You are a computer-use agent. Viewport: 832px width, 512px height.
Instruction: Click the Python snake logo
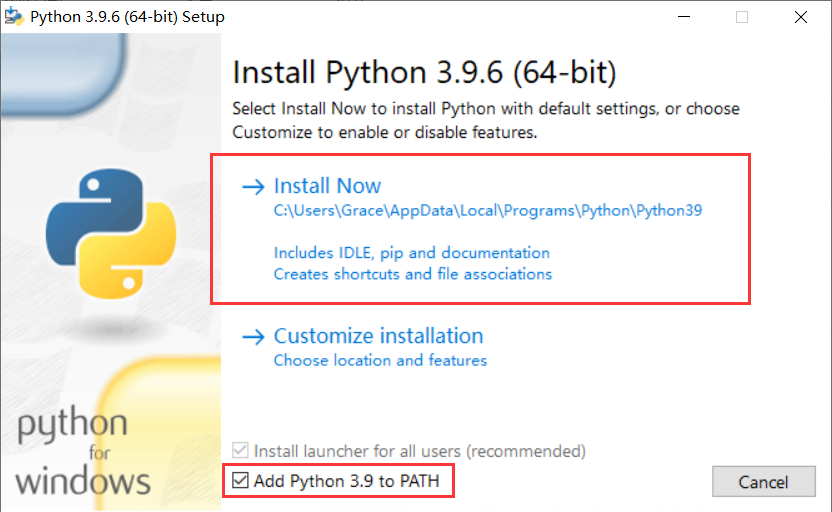pyautogui.click(x=111, y=233)
